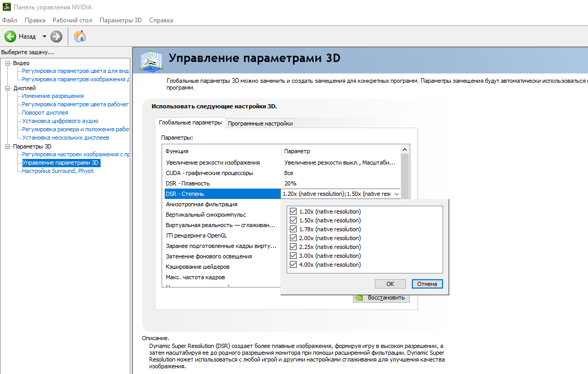Open Установка нескольких дисплеев link
Screen dimensions: 588x374
click(66, 138)
